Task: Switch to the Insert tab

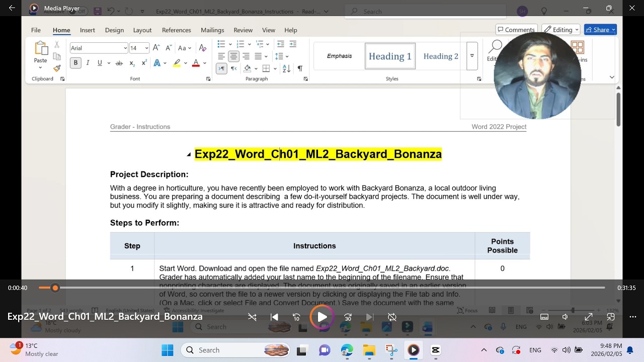Action: (87, 30)
